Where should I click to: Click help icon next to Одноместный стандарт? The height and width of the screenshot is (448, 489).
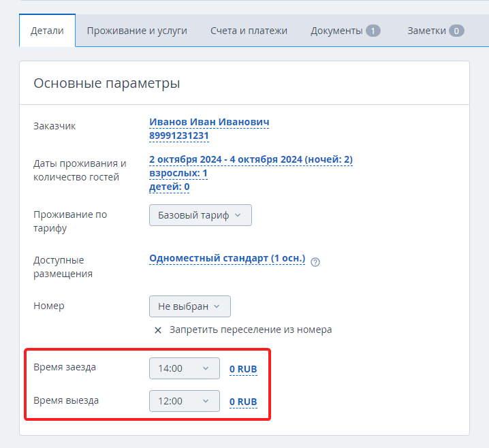pyautogui.click(x=315, y=262)
